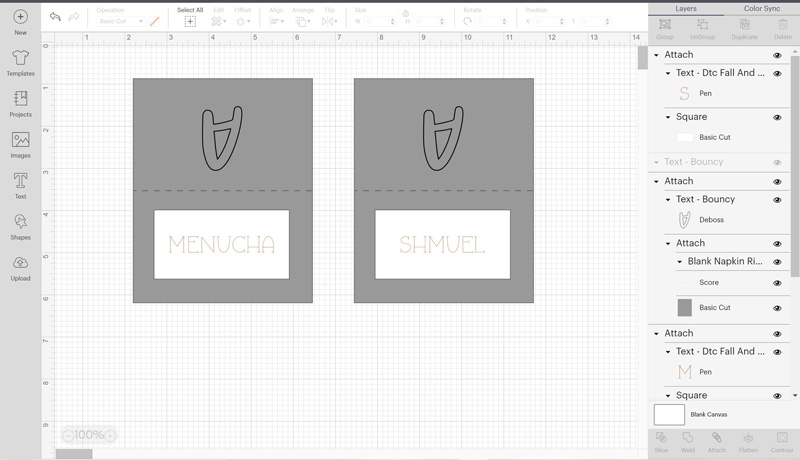This screenshot has width=800, height=460.
Task: Open the Align options
Action: click(276, 21)
